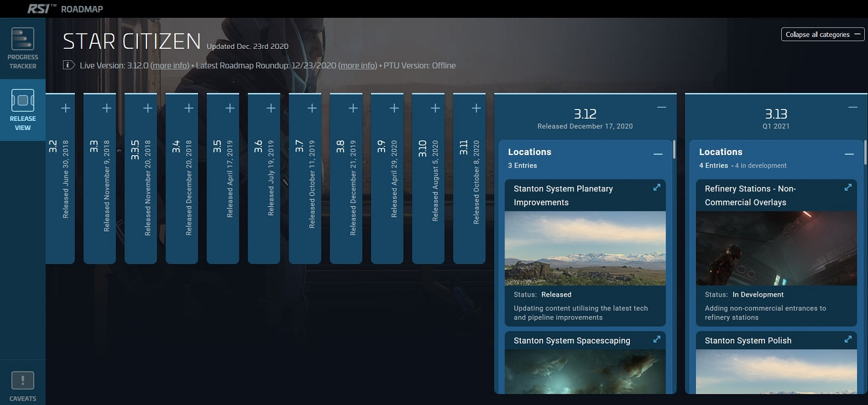Click the info icon beside Live Version

point(68,65)
